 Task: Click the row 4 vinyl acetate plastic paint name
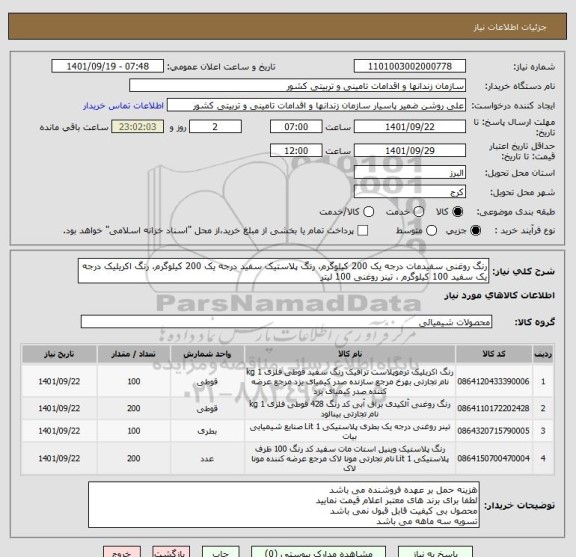(350, 459)
